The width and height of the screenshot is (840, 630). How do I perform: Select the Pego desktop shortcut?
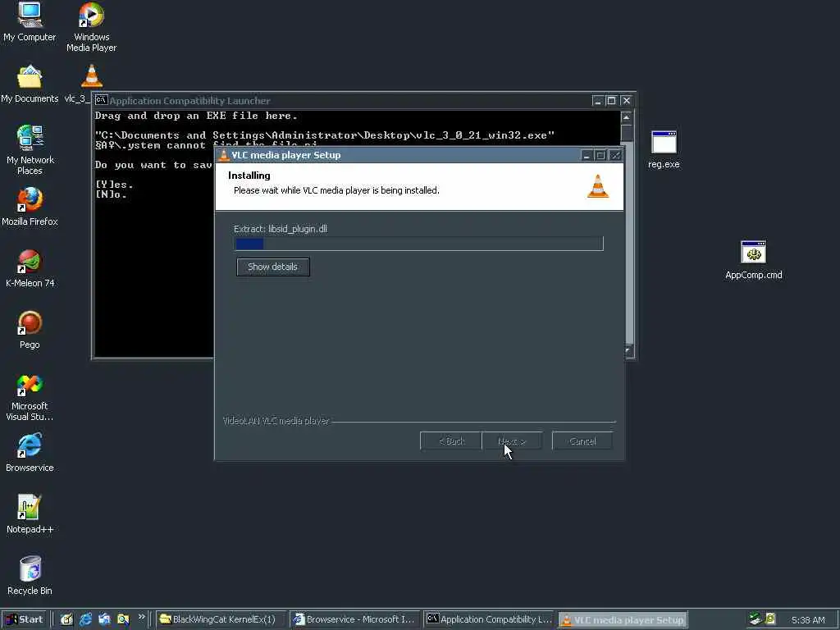[30, 330]
